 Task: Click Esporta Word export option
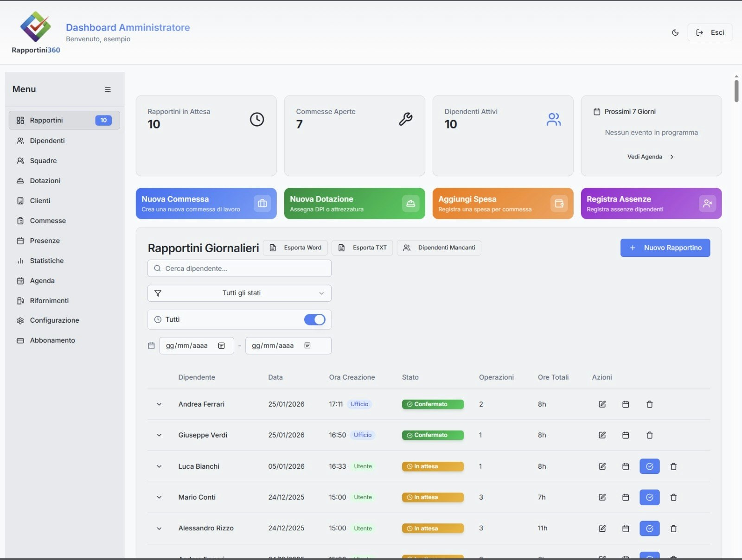295,248
